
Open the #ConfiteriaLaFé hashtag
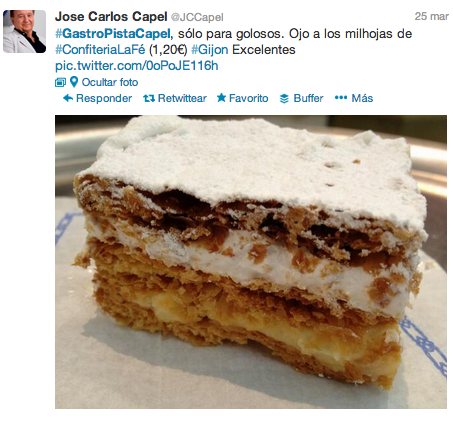tap(100, 50)
